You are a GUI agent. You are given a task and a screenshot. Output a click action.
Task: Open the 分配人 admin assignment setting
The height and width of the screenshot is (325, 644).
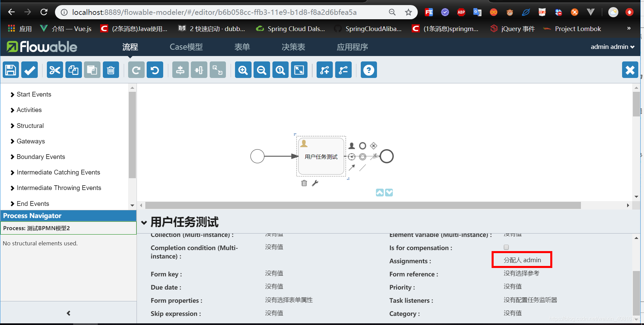pyautogui.click(x=521, y=260)
